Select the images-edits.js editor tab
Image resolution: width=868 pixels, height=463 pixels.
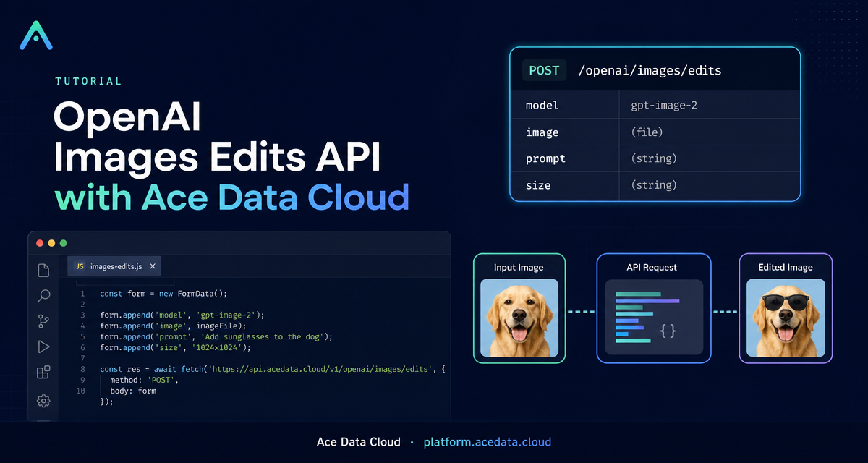coord(115,267)
